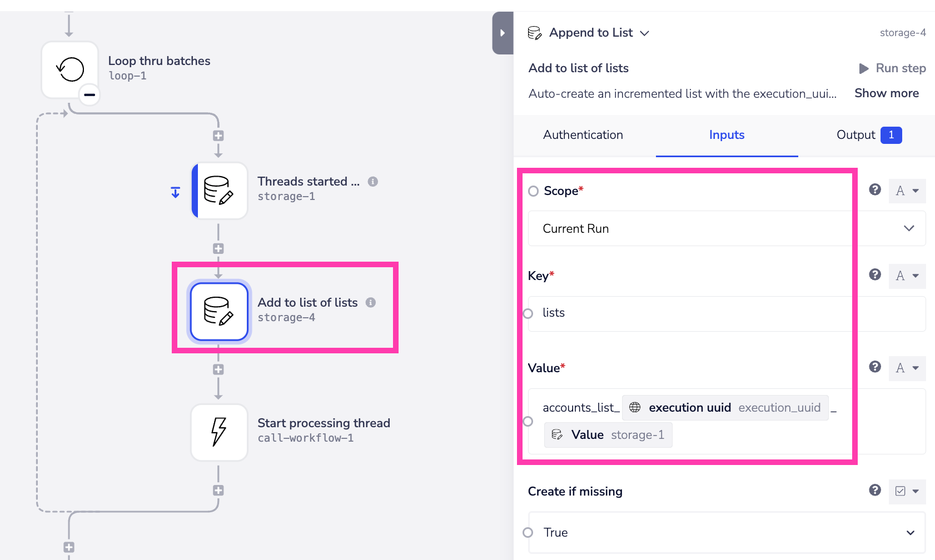935x560 pixels.
Task: Open the help icon for Scope
Action: [875, 190]
